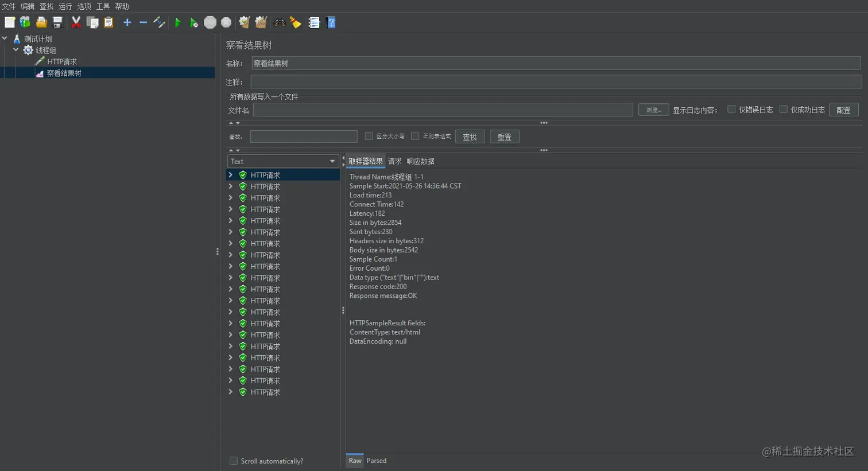Click the green Start test button
Image resolution: width=868 pixels, height=471 pixels.
pyautogui.click(x=178, y=22)
